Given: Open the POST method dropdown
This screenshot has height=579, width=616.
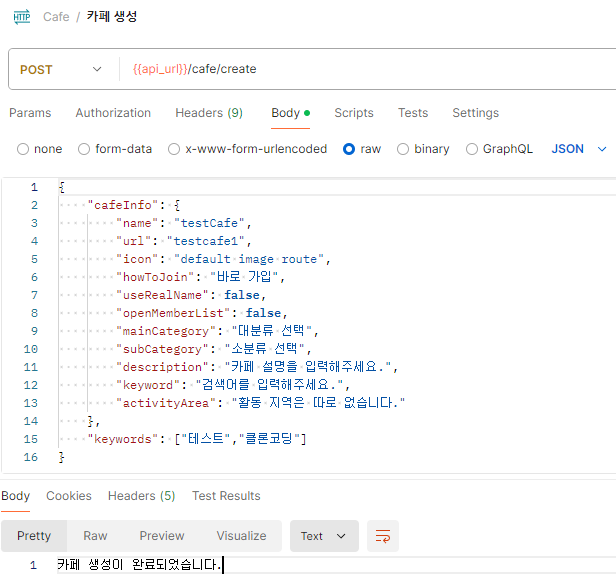Looking at the screenshot, I should point(61,70).
